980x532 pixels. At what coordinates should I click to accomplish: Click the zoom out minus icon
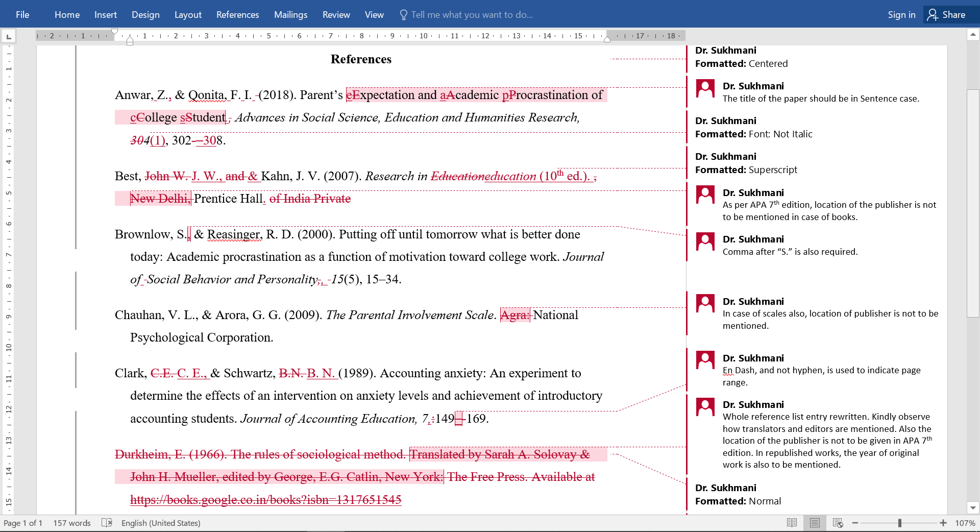pyautogui.click(x=855, y=523)
